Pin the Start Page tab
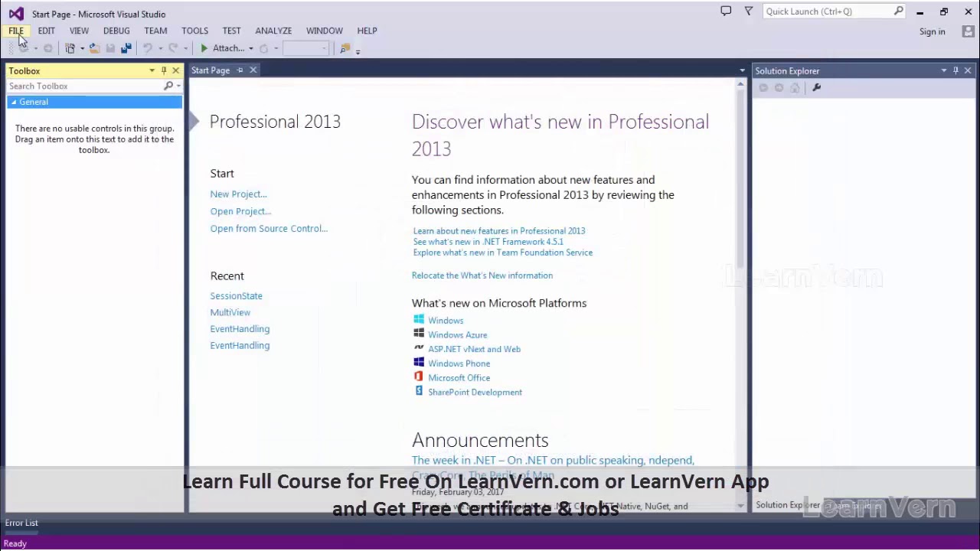Screen dimensions: 980x551 point(240,70)
